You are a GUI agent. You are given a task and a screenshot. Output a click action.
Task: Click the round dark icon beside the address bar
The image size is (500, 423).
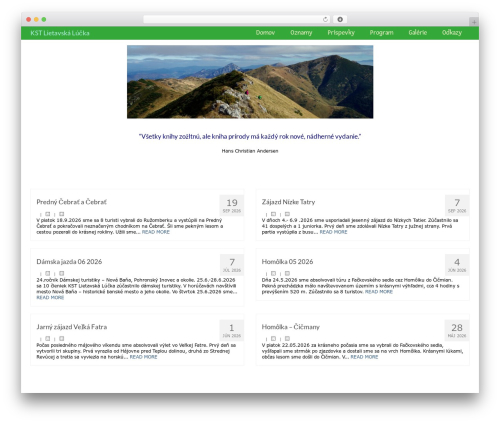click(x=340, y=19)
